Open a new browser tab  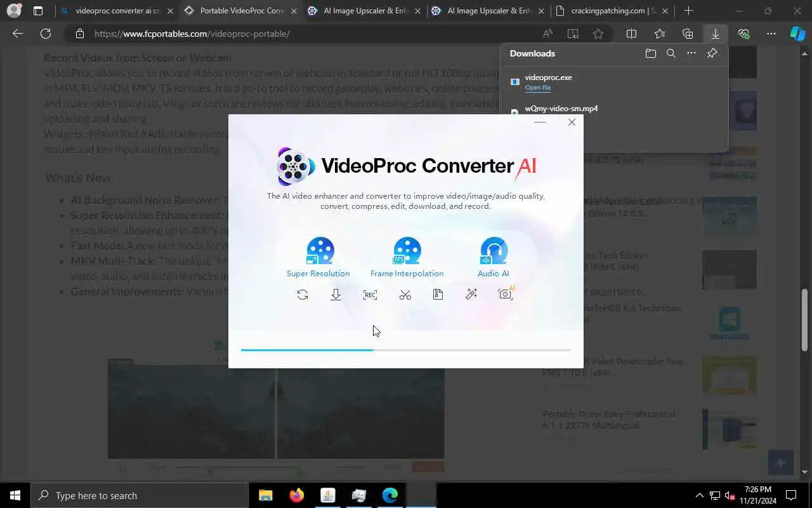(x=688, y=11)
